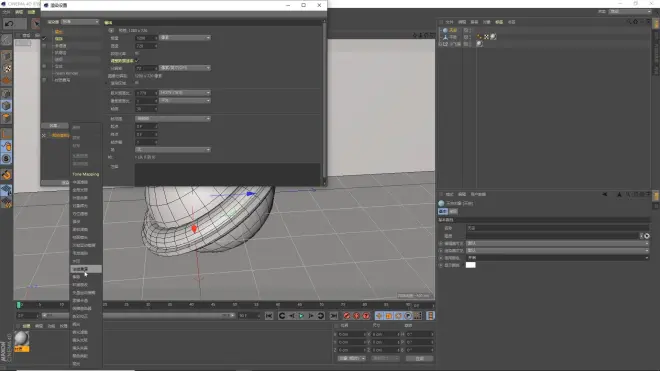Open the User Data menu of the Attribute Manager
This screenshot has width=660, height=371.
pos(478,195)
